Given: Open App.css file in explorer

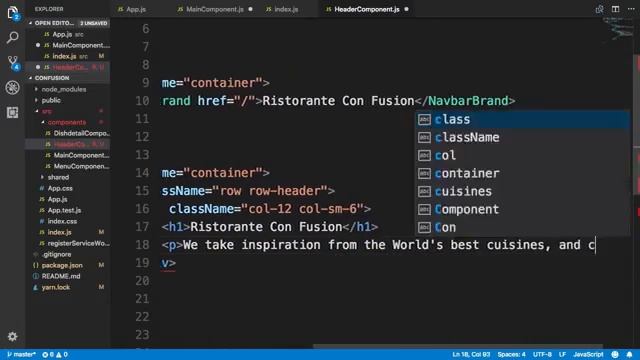Looking at the screenshot, I should pos(68,188).
